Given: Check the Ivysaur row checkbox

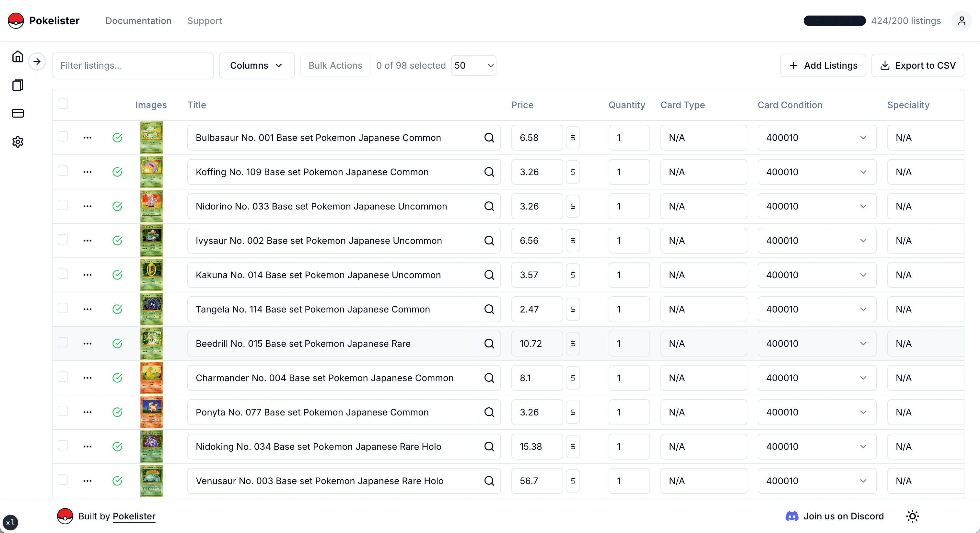Looking at the screenshot, I should coord(63,240).
